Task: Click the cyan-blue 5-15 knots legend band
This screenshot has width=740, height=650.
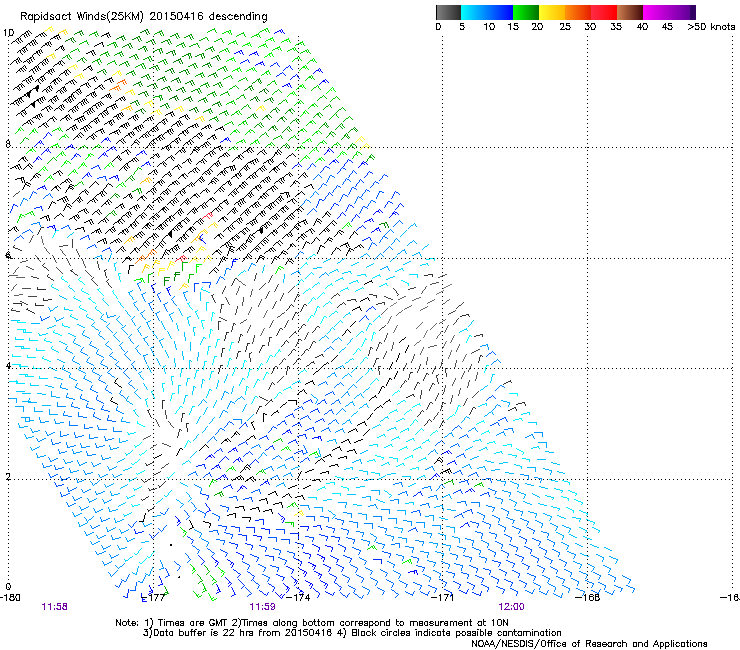Action: [487, 12]
